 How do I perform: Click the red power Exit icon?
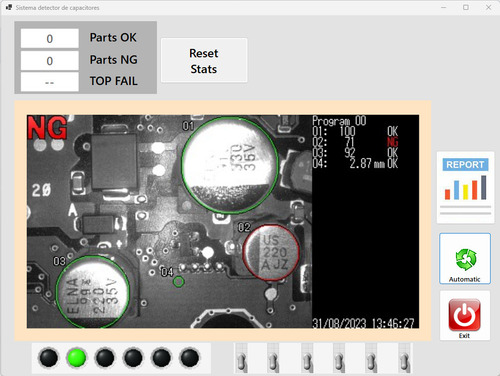[x=465, y=315]
